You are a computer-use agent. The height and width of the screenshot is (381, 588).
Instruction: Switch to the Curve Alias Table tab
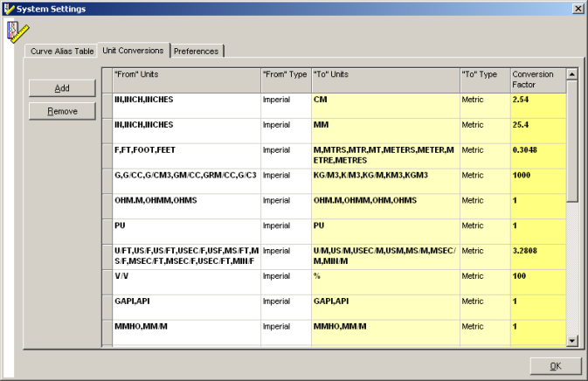[62, 52]
